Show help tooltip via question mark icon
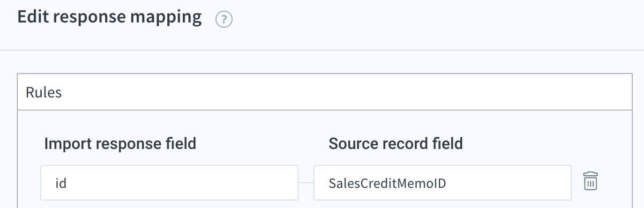This screenshot has width=644, height=208. [224, 20]
